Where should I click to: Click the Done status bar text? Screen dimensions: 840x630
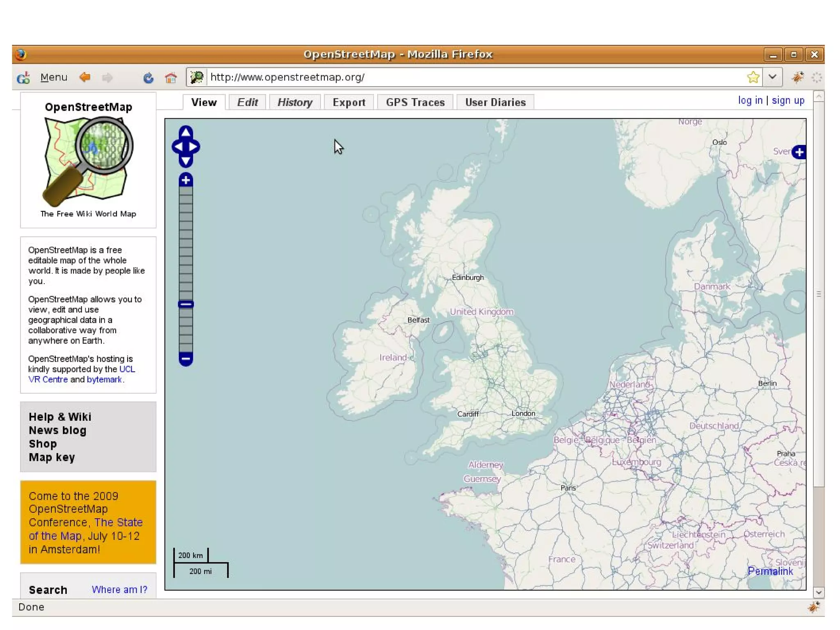(31, 607)
